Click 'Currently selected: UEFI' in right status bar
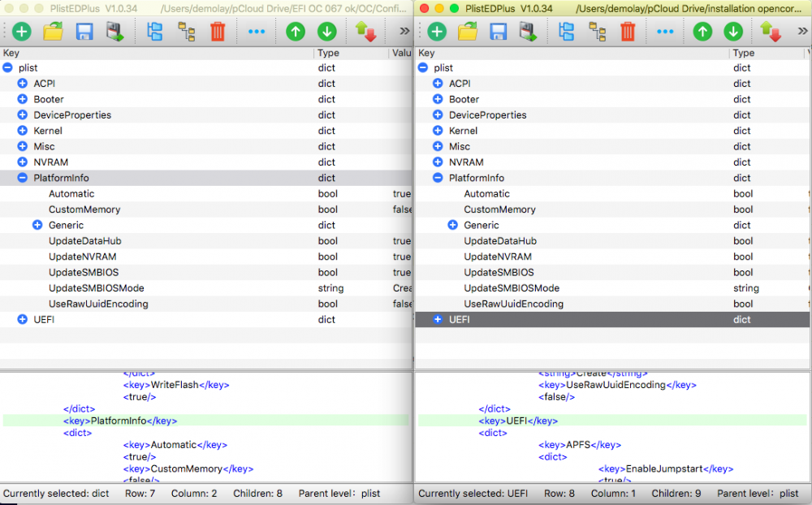 [x=473, y=494]
